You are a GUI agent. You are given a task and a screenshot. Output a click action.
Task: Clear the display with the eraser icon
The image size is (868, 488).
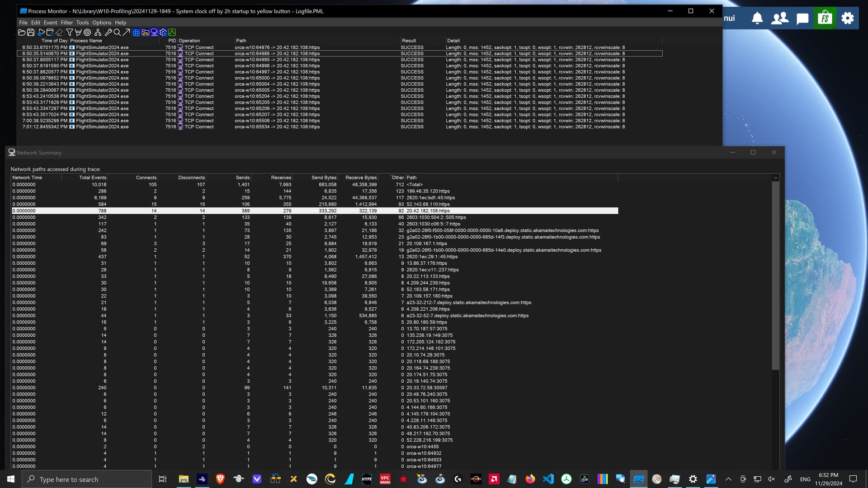59,32
